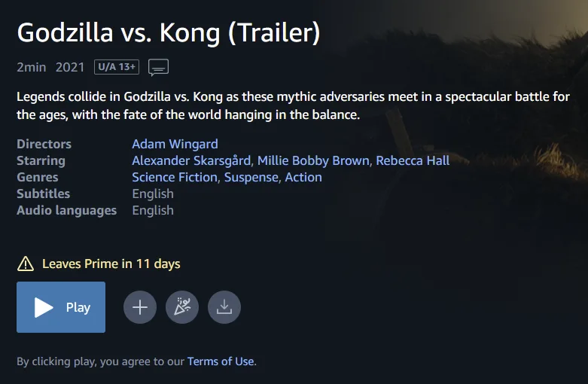588x384 pixels.
Task: Click the U/A 13+ rating badge
Action: pos(117,67)
